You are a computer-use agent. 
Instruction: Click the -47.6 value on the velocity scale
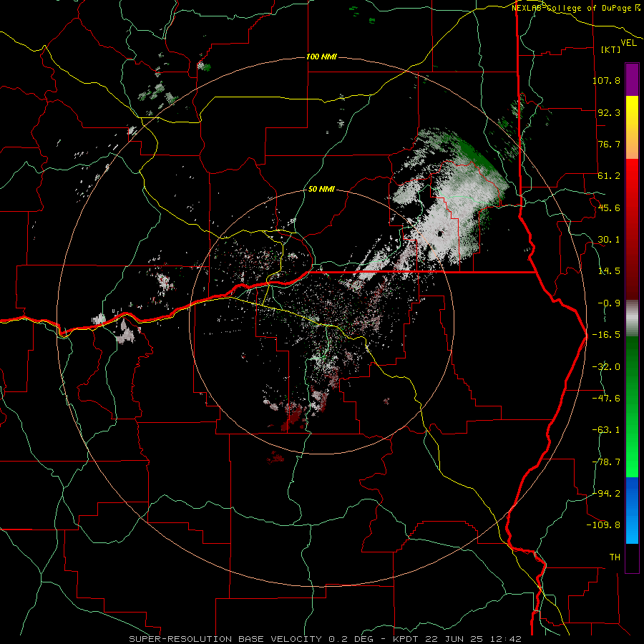pyautogui.click(x=606, y=399)
